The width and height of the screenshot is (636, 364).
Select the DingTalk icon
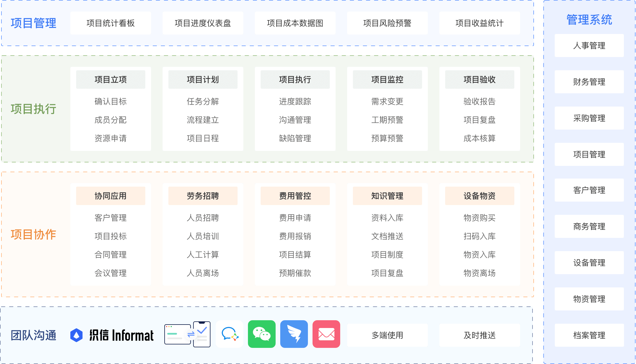tap(294, 334)
